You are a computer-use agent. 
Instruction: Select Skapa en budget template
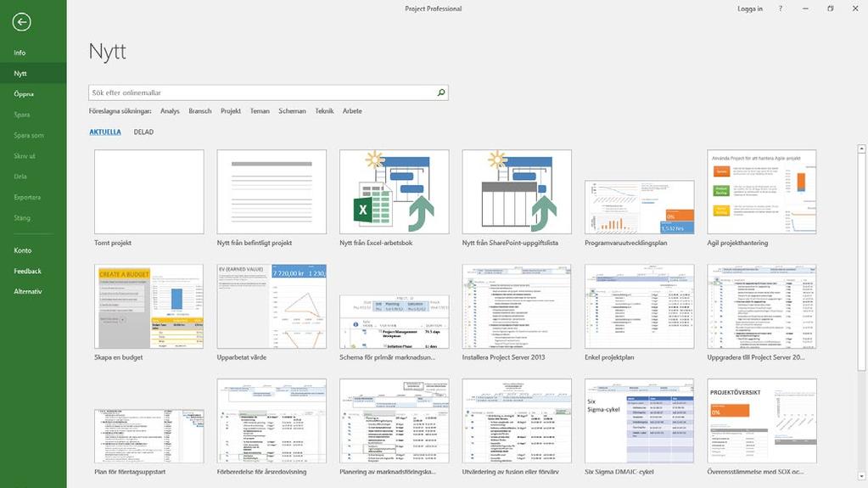click(x=149, y=306)
